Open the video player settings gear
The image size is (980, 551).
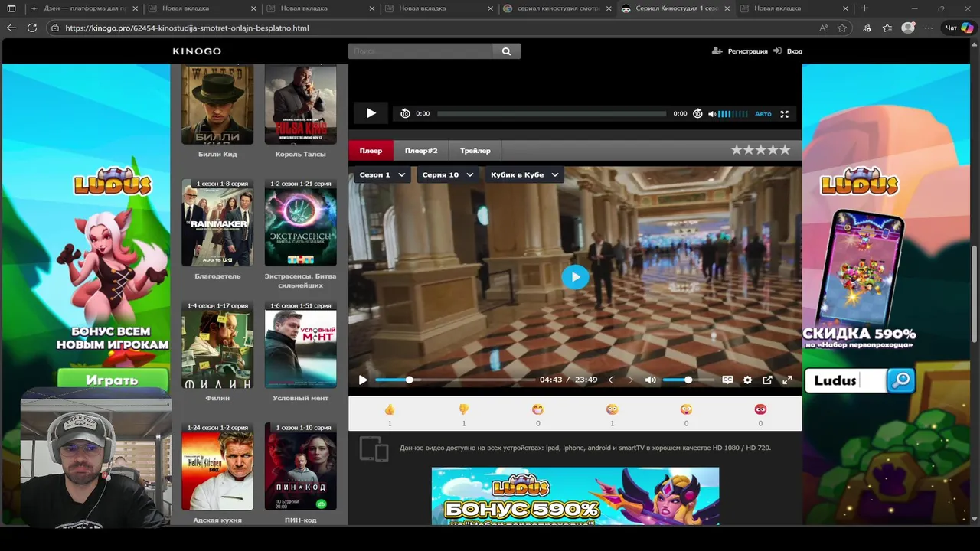747,380
